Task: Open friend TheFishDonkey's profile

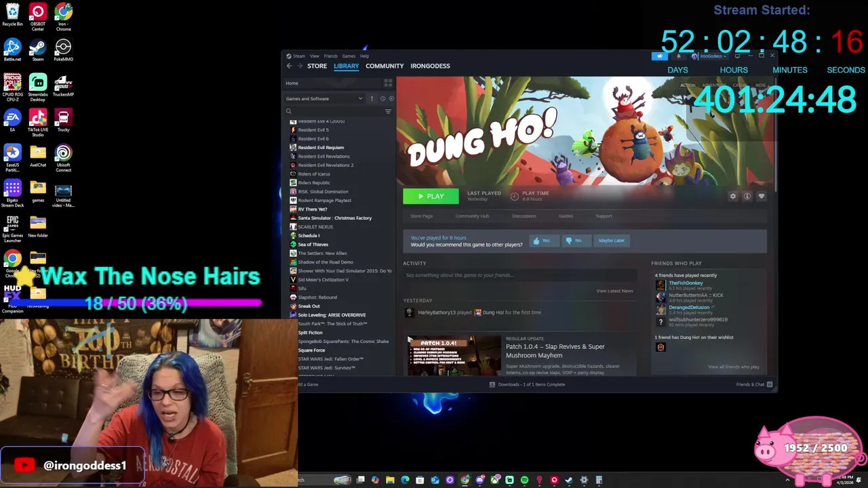Action: 686,283
